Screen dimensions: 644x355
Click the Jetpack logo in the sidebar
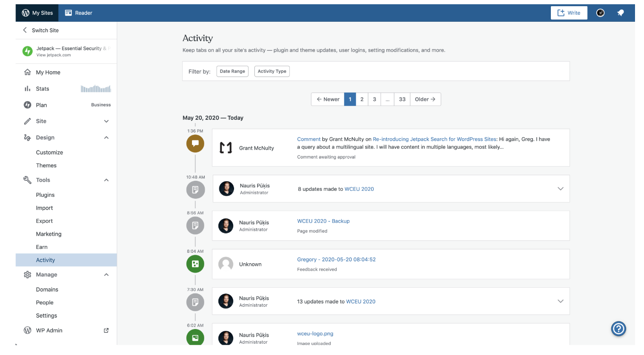point(27,51)
